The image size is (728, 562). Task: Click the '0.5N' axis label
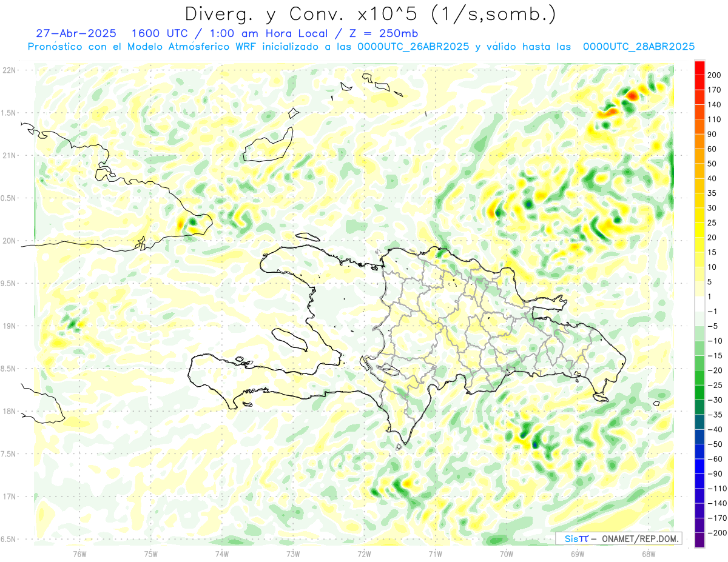click(x=9, y=198)
